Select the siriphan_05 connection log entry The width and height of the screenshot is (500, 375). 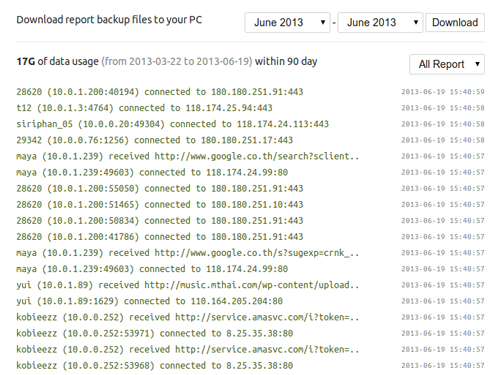[x=172, y=124]
